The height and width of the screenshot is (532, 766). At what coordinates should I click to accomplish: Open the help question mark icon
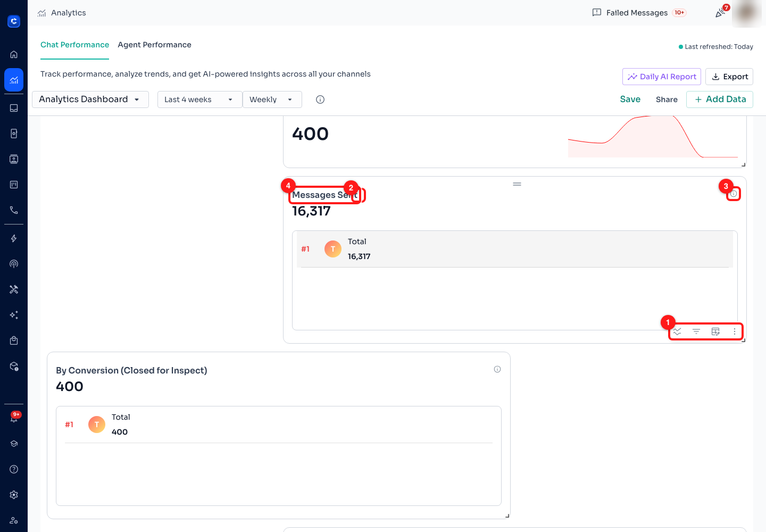pos(14,469)
